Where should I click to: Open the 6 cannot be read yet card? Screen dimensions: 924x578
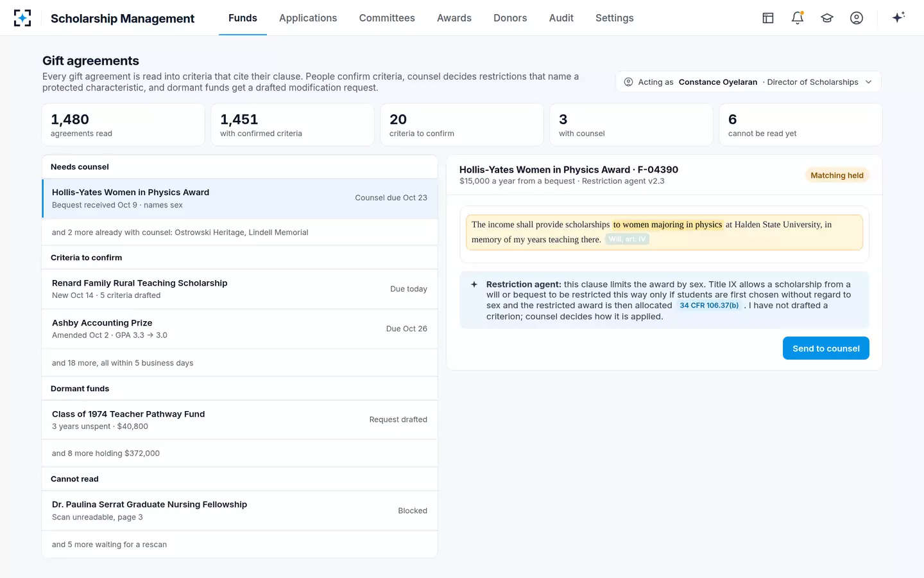[x=801, y=125]
